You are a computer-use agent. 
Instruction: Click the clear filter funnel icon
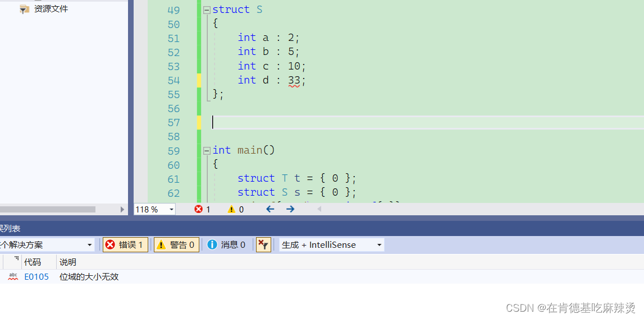263,245
